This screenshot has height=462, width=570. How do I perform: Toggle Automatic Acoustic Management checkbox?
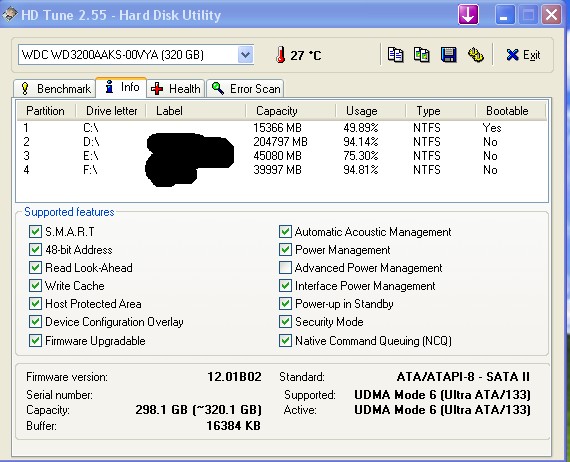285,232
